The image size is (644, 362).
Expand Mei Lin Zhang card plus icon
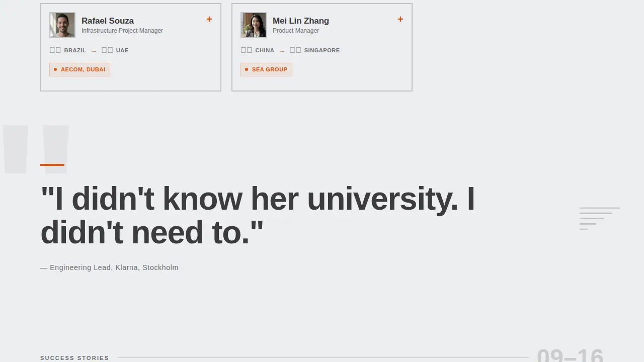400,19
